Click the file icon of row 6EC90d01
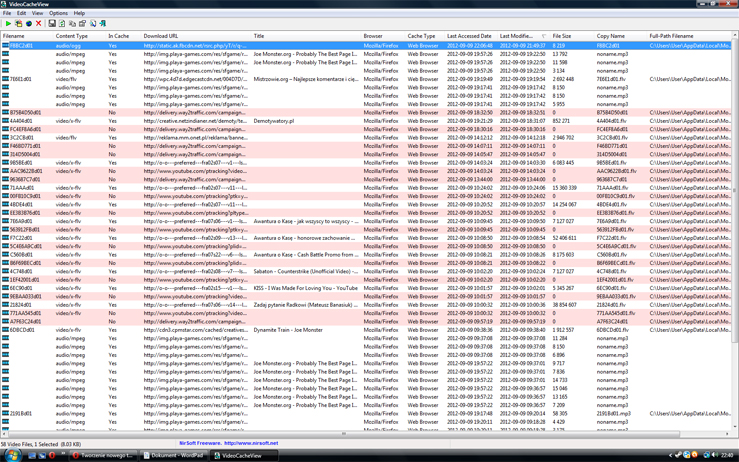 (x=6, y=288)
